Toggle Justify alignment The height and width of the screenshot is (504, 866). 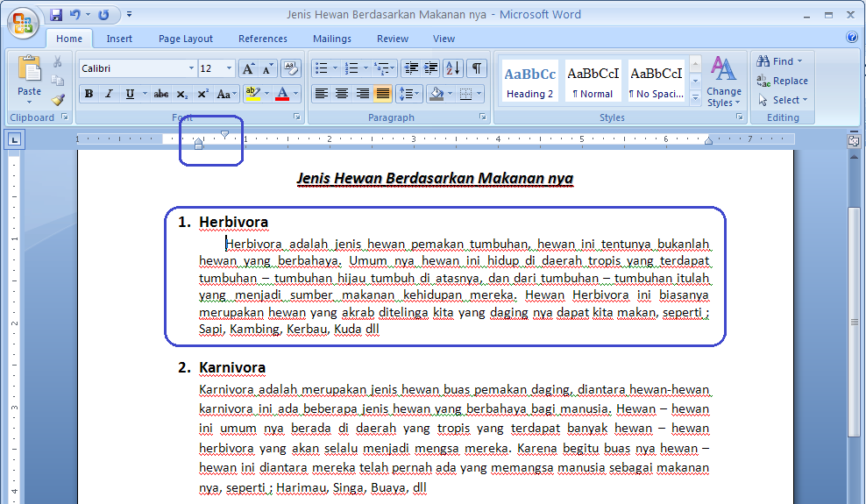click(383, 94)
